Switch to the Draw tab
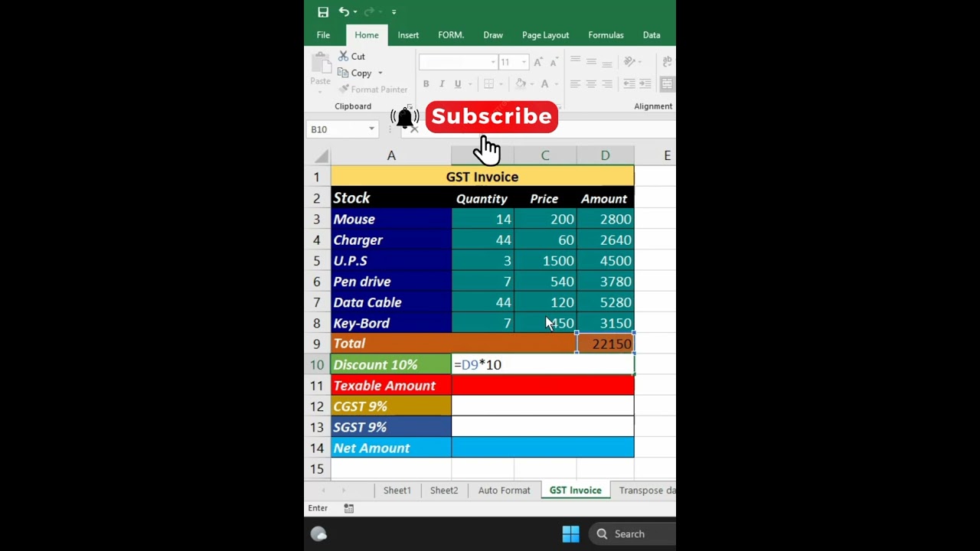Image resolution: width=980 pixels, height=551 pixels. (x=493, y=35)
